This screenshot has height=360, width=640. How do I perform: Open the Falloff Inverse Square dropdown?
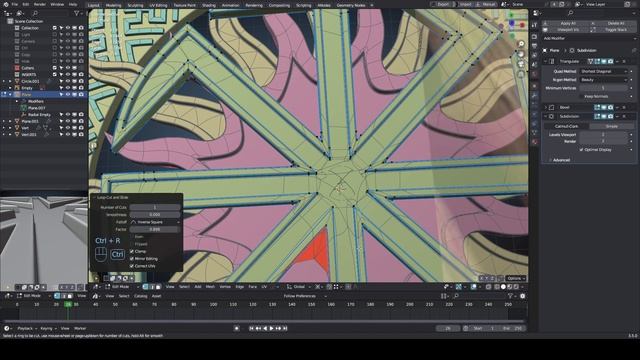155,222
